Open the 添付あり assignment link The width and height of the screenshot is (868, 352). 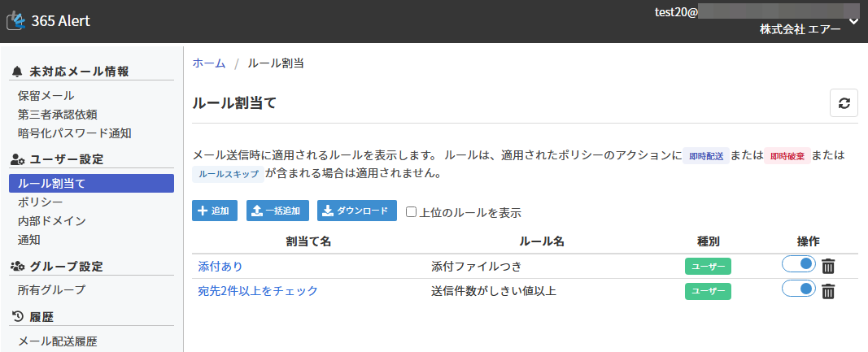pos(220,267)
